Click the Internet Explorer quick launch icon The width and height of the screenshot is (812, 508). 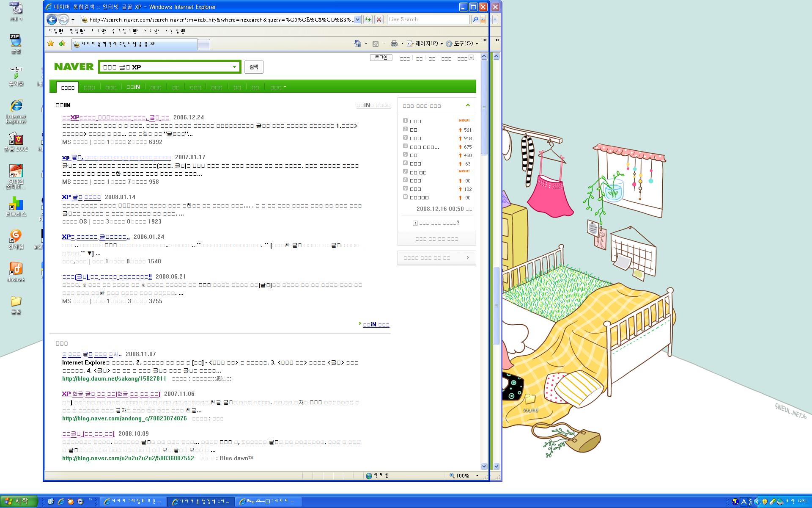[x=60, y=502]
